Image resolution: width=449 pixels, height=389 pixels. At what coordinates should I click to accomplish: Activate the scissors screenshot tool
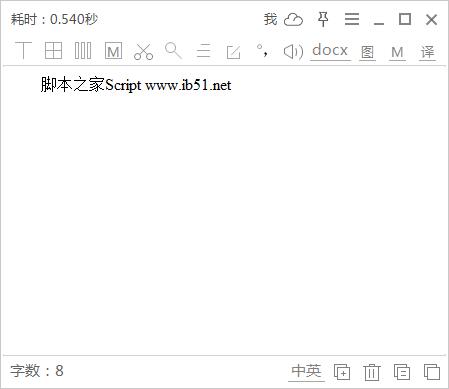143,51
